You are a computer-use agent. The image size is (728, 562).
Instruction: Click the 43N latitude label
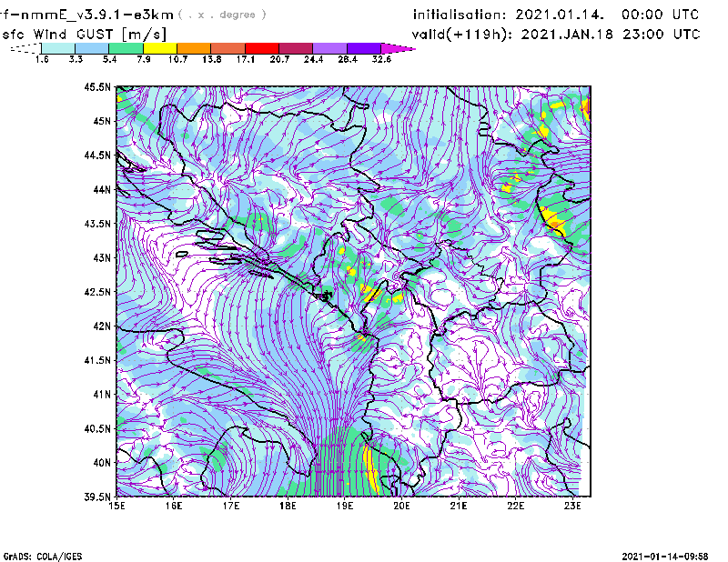[x=102, y=257]
